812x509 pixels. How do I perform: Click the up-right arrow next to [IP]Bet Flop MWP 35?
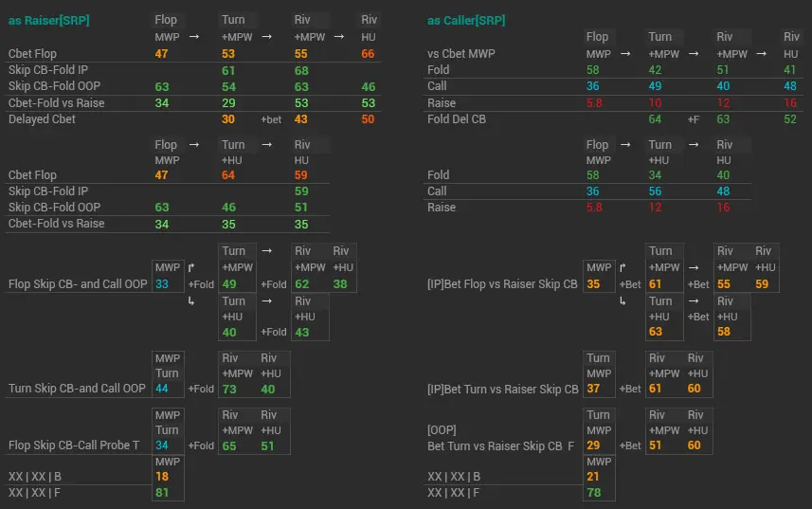(623, 268)
